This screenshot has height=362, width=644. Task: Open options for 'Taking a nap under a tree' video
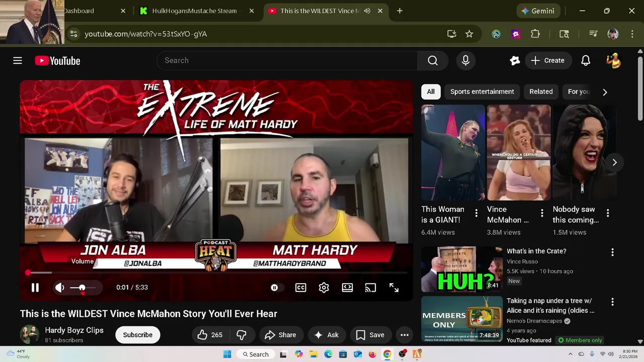(x=612, y=302)
